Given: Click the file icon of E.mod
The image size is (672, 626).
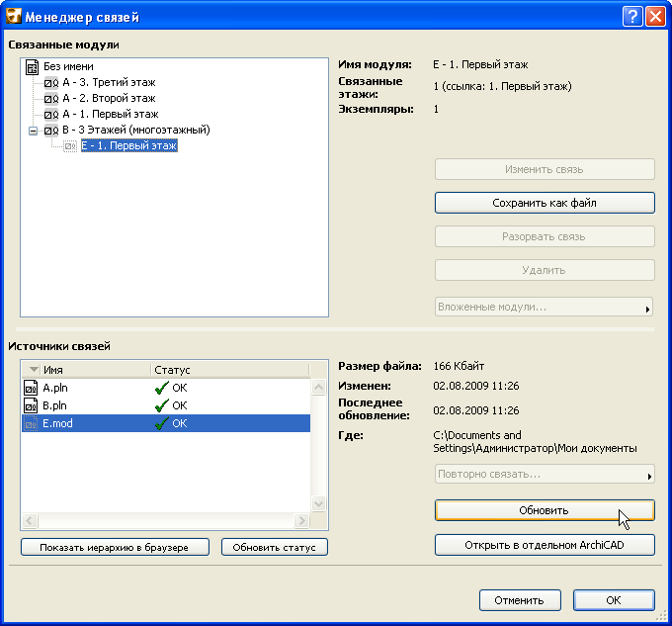Looking at the screenshot, I should (x=31, y=423).
